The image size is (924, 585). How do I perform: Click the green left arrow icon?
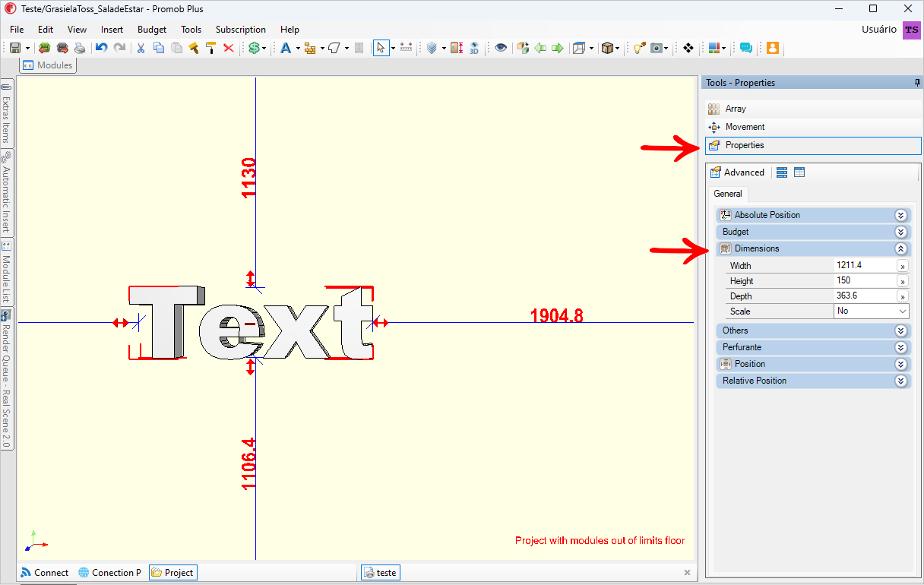tap(540, 48)
